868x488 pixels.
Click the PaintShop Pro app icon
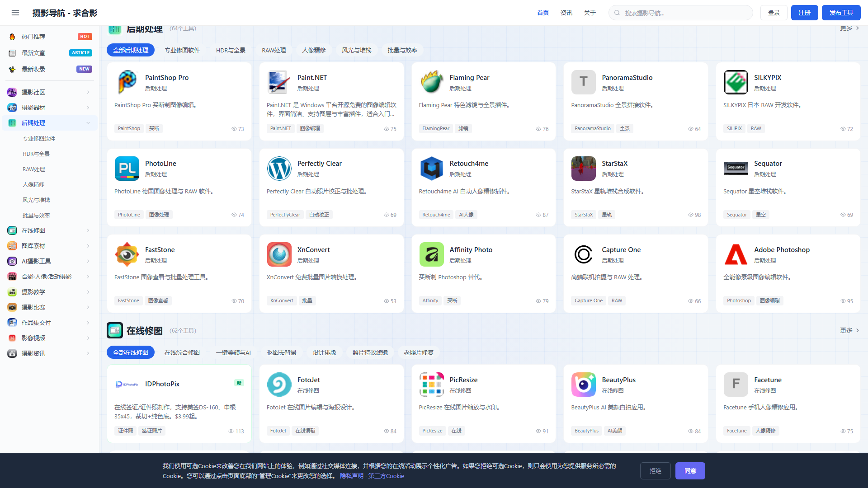click(127, 82)
